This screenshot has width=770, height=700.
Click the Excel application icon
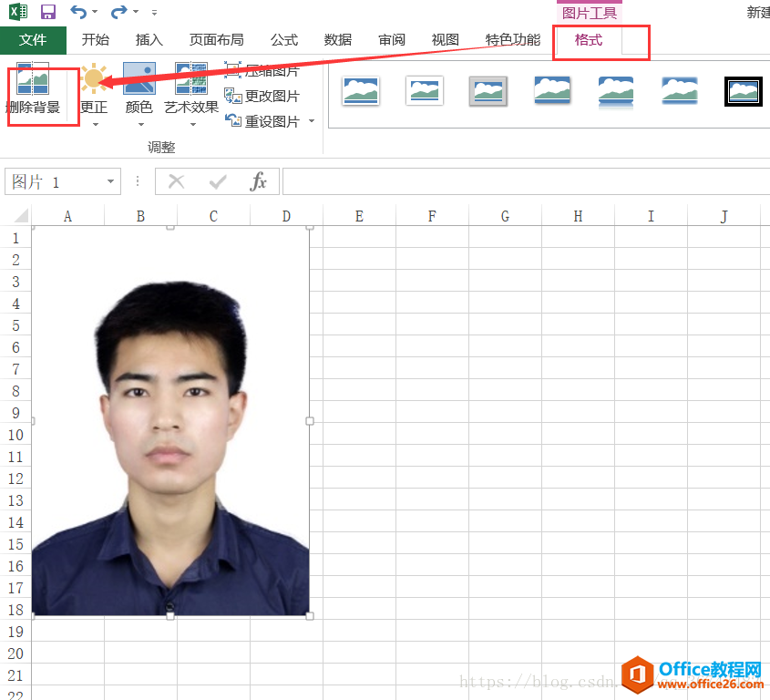point(18,12)
